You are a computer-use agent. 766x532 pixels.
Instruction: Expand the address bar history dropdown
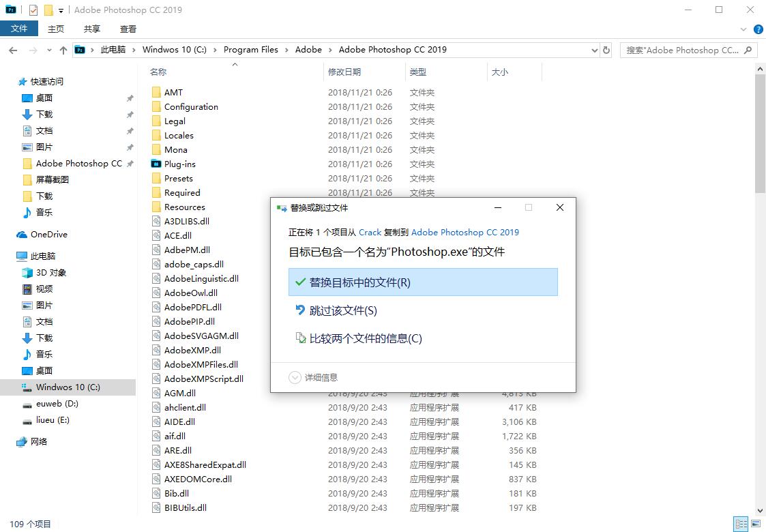click(595, 50)
